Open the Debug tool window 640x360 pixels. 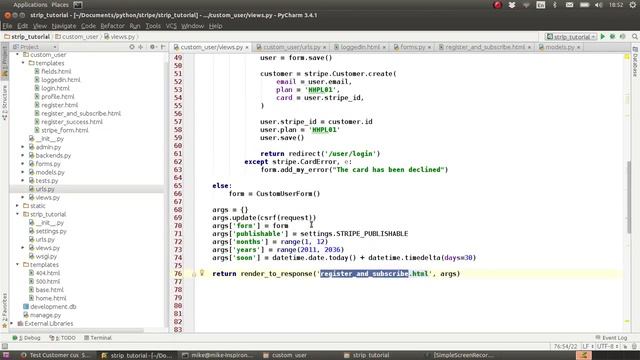click(x=27, y=338)
